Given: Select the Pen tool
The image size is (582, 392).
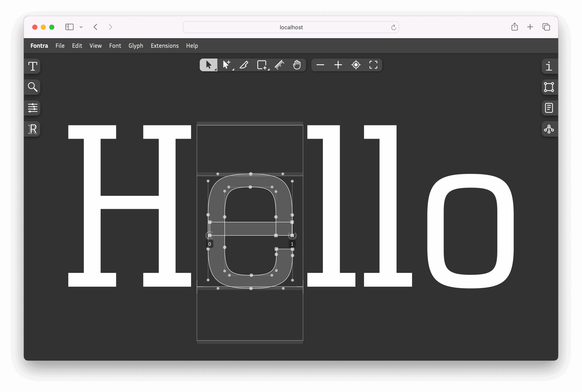Looking at the screenshot, I should coord(226,65).
